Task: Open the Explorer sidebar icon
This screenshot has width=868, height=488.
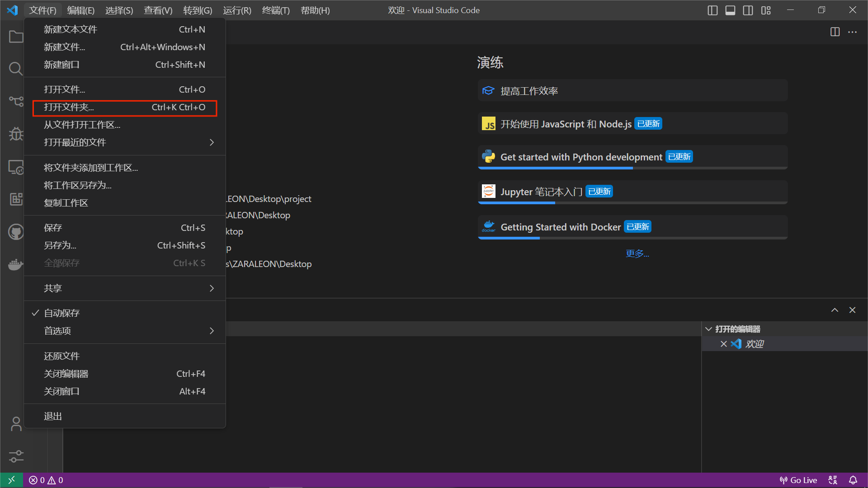Action: point(16,37)
